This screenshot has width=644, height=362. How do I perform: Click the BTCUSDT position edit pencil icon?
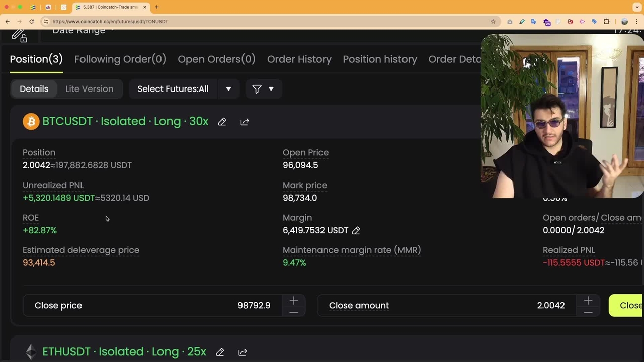222,122
